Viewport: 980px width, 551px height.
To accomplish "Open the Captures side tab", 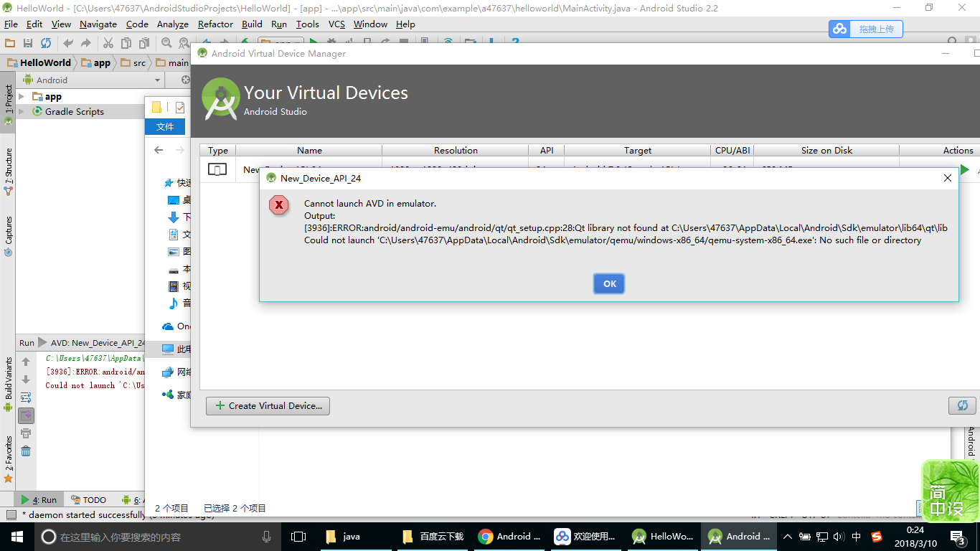I will tap(8, 236).
